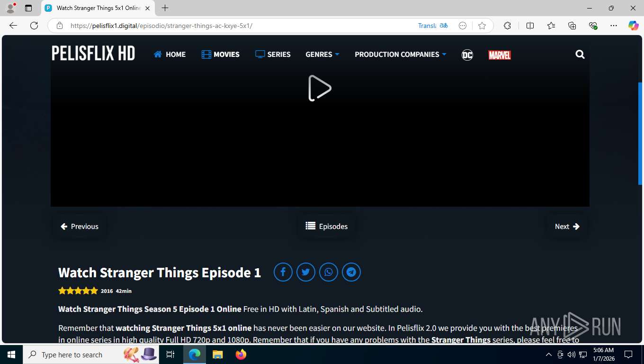Screen dimensions: 644x364
Task: Open the DC logo category
Action: point(467,55)
